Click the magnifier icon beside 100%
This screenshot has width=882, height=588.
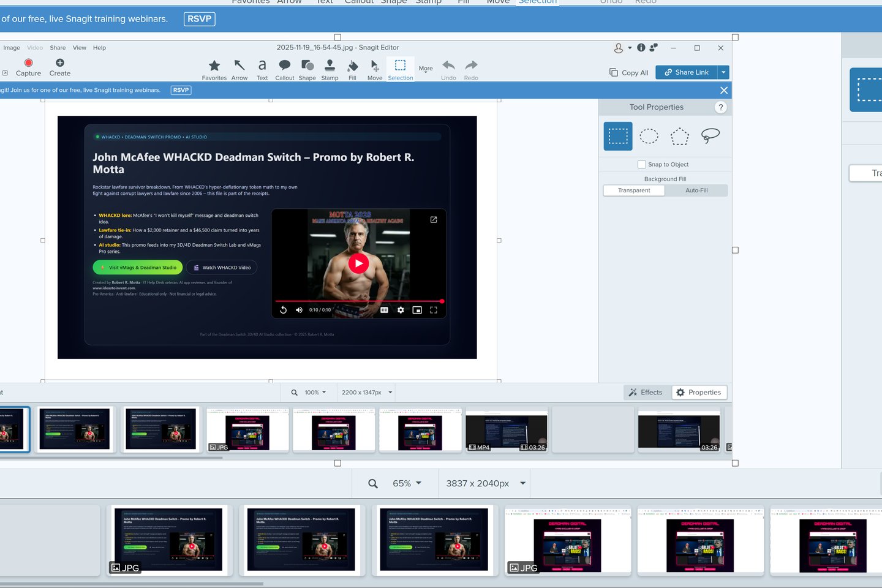(x=295, y=393)
